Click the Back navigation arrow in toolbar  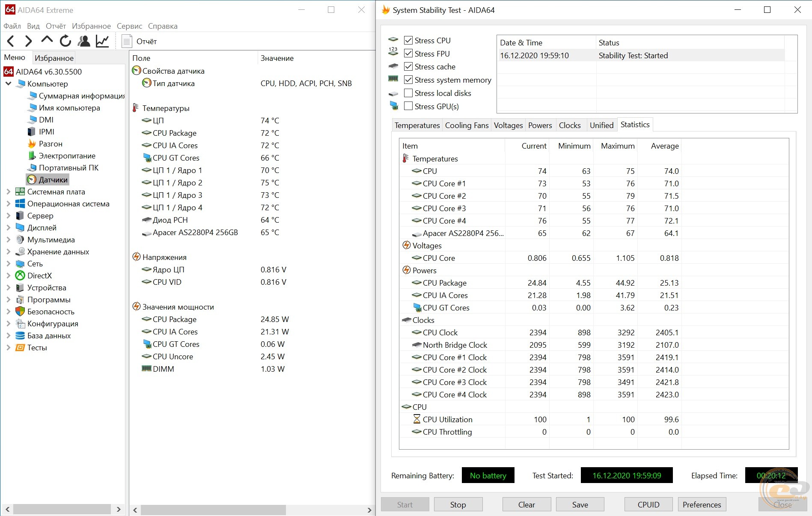pyautogui.click(x=11, y=41)
